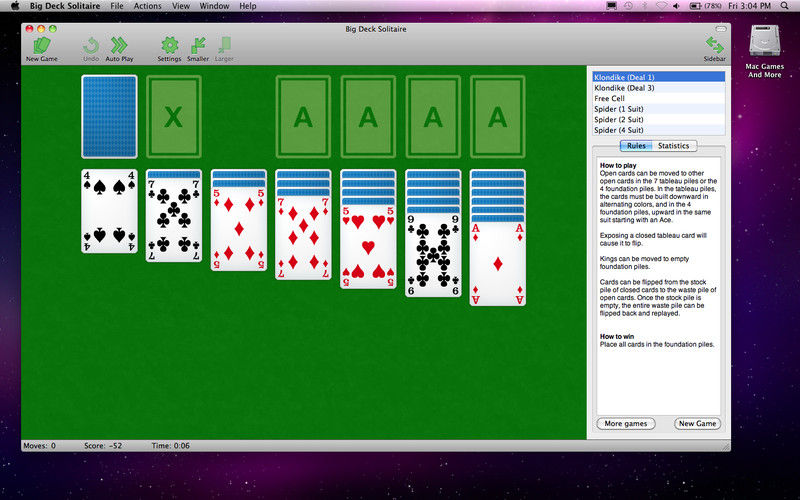
Task: Click the Score: -52 status text
Action: tap(103, 445)
